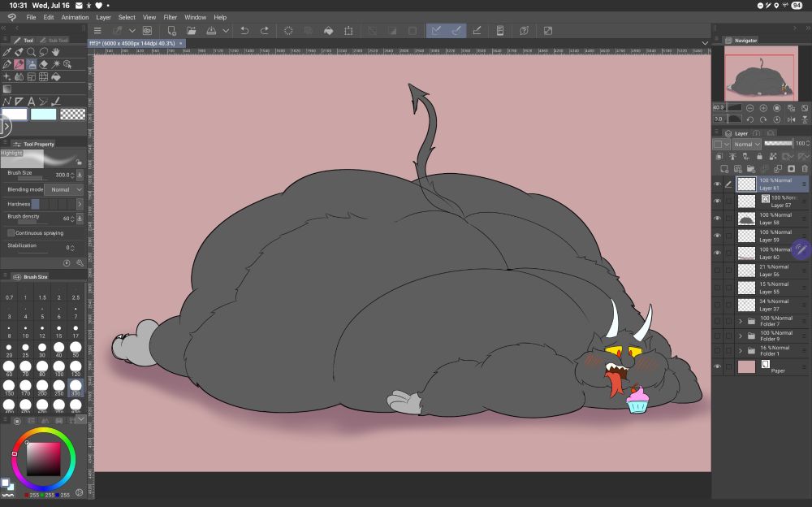
Task: Expand Folder 7 in the layer list
Action: point(741,322)
